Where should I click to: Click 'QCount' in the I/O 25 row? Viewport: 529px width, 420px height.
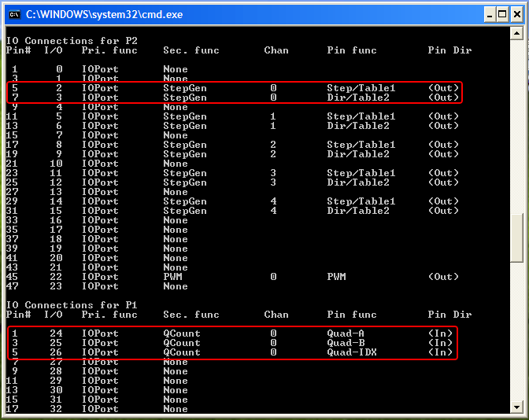click(x=182, y=343)
